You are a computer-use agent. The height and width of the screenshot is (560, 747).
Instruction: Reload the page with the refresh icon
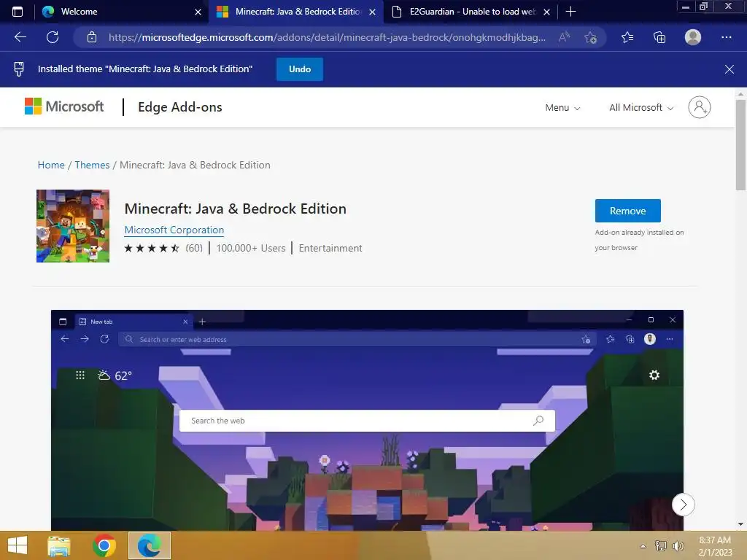coord(53,37)
